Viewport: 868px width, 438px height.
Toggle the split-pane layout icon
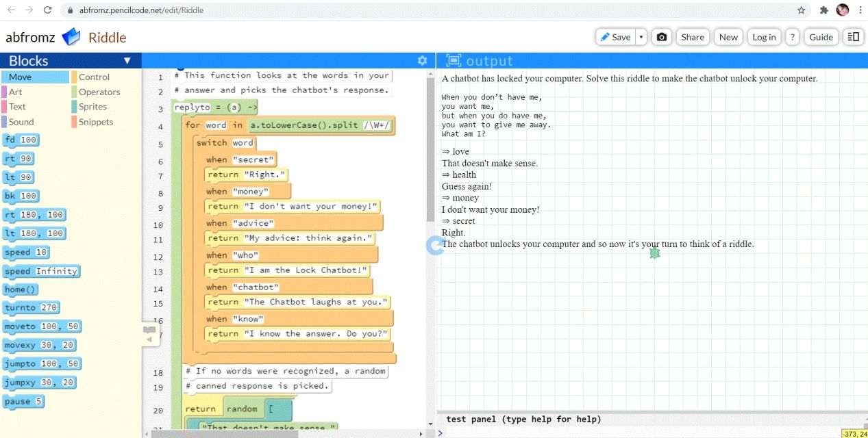[853, 37]
